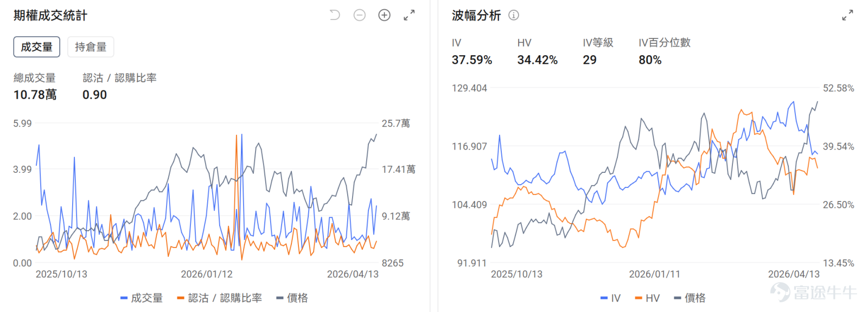The image size is (868, 312).
Task: Toggle the IV series in the legend
Action: [610, 298]
